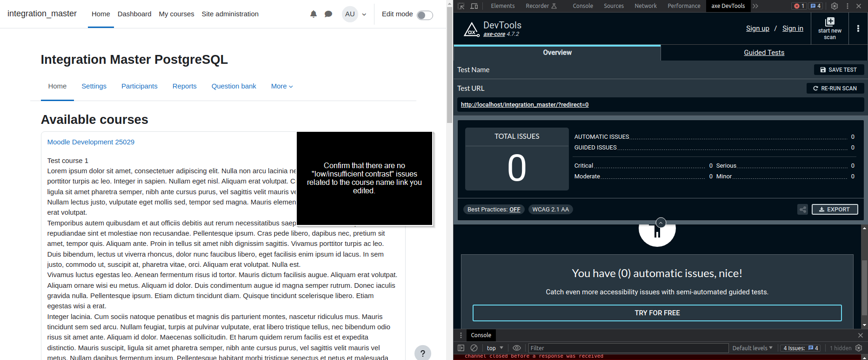The image size is (868, 360).
Task: Collapse the summary panel with chevron
Action: [x=661, y=223]
